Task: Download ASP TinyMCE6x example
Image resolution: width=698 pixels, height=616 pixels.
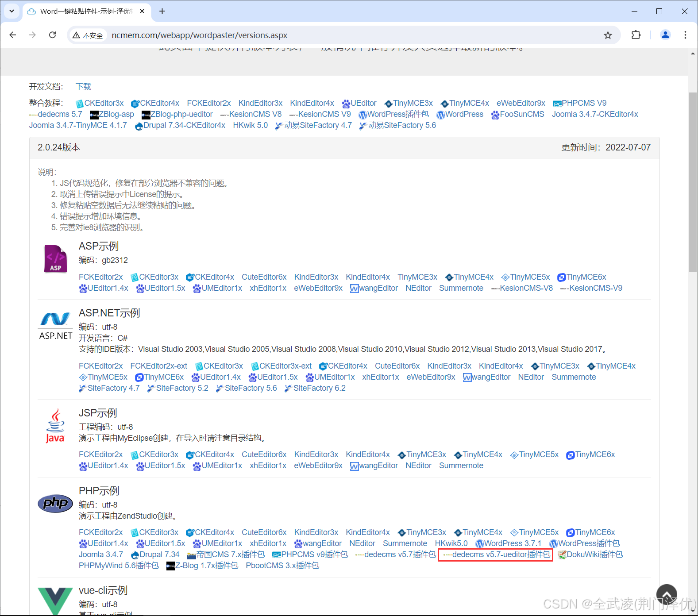Action: coord(582,277)
